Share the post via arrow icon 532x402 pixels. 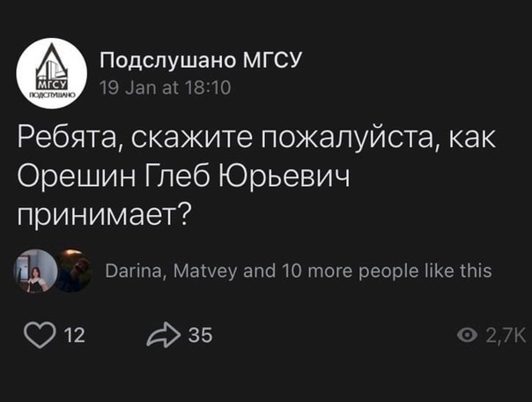click(164, 335)
